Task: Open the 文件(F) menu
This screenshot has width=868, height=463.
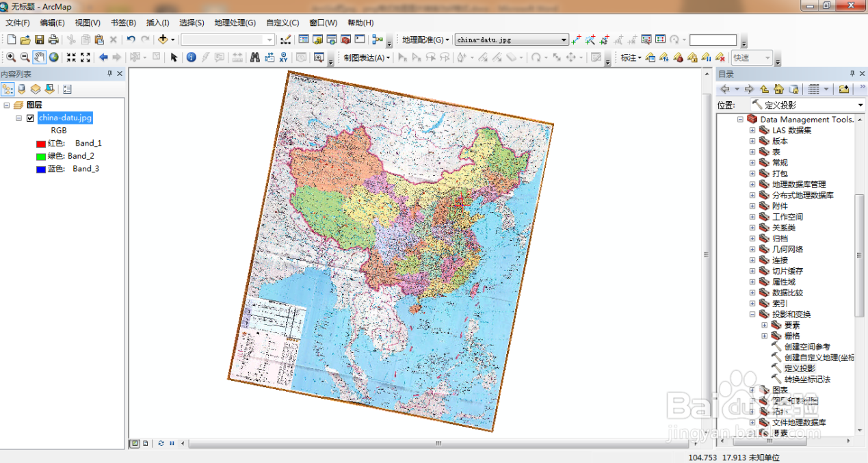Action: (x=18, y=23)
